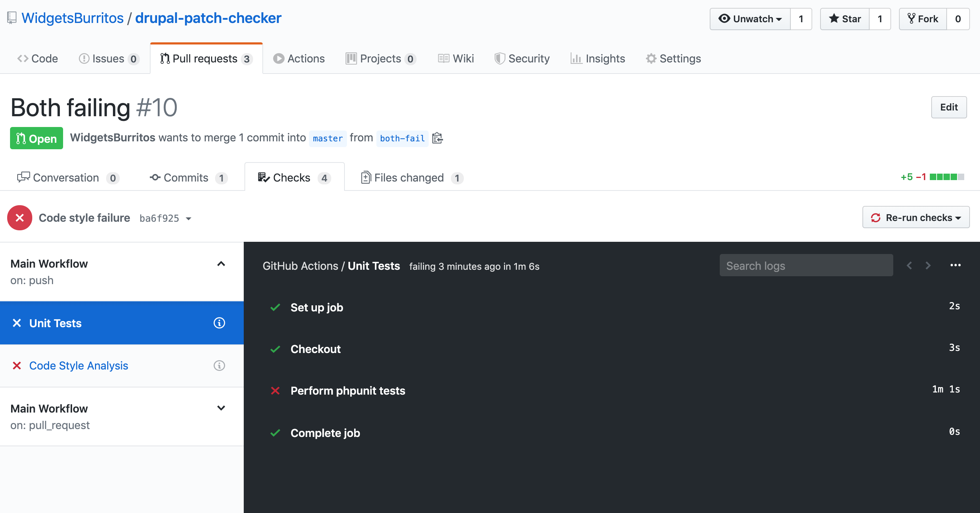
Task: Switch to the Commits tab
Action: (189, 178)
